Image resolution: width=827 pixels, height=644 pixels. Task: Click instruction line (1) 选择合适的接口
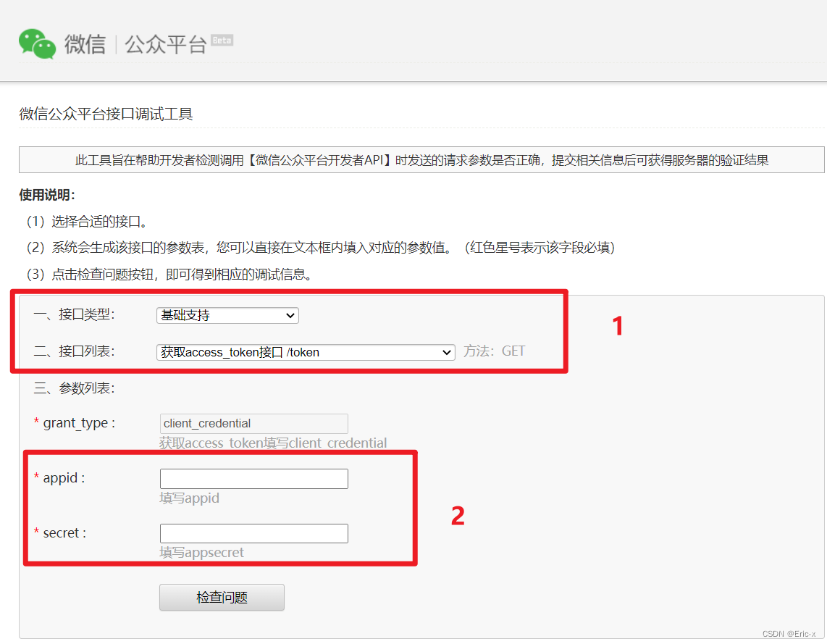pyautogui.click(x=86, y=222)
